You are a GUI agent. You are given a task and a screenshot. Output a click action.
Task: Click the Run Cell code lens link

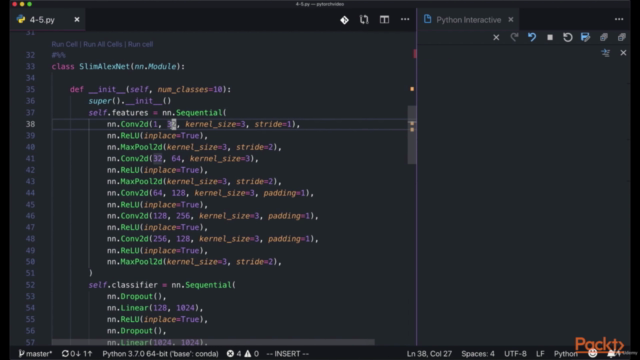64,44
